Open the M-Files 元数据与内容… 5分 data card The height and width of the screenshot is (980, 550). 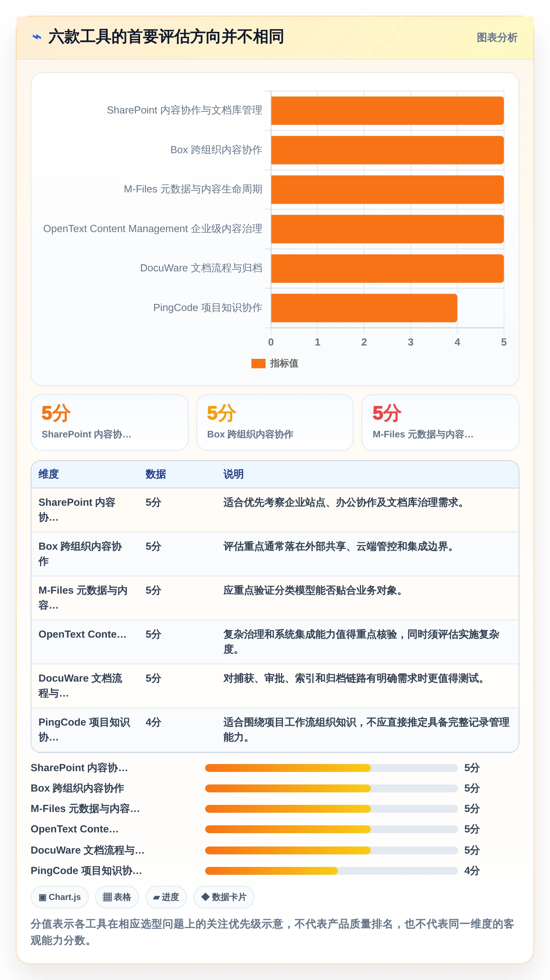point(440,422)
